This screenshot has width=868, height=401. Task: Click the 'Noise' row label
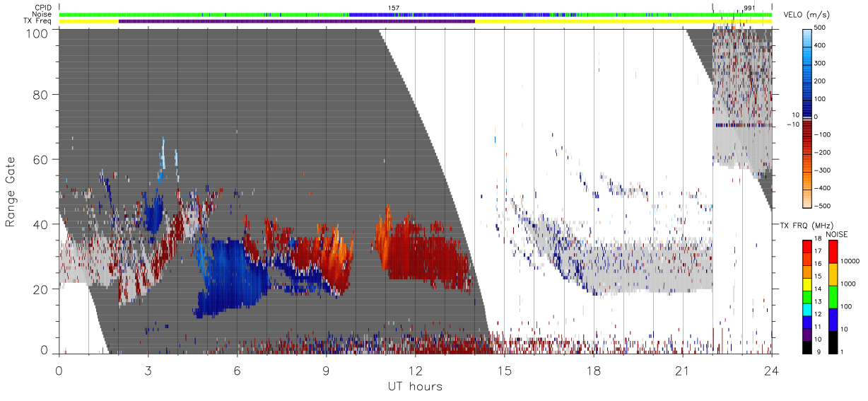[x=41, y=14]
